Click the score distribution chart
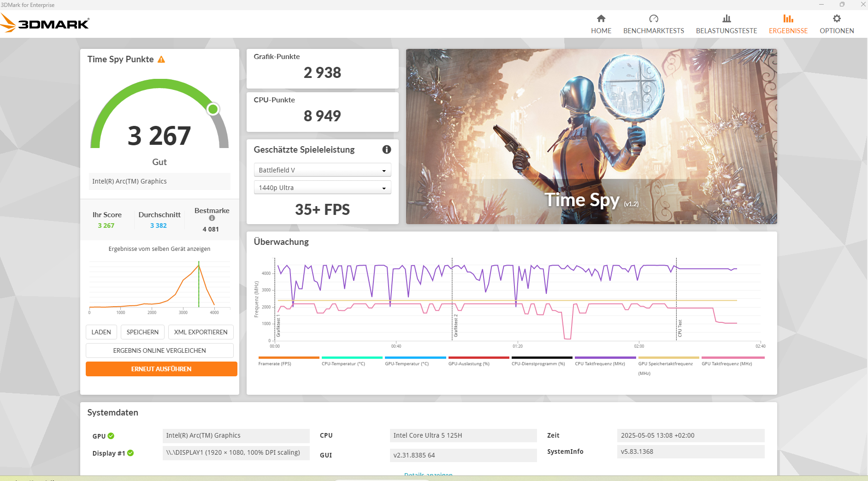The image size is (868, 481). point(159,287)
